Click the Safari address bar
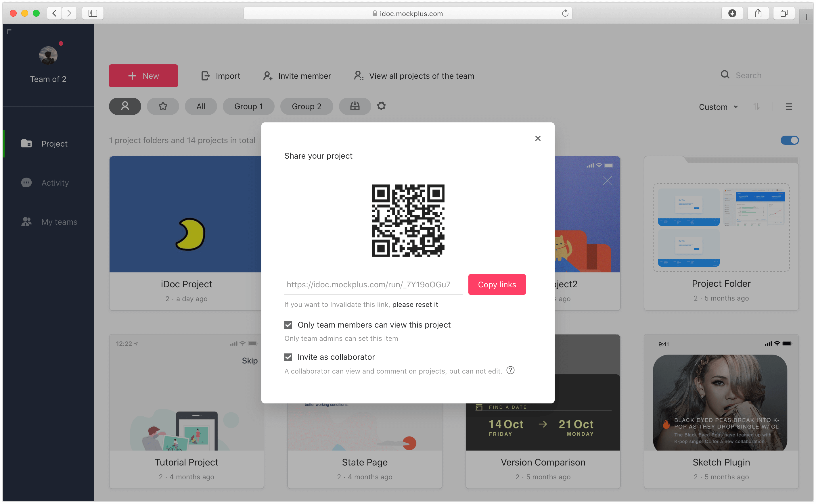The height and width of the screenshot is (504, 816). 408,13
